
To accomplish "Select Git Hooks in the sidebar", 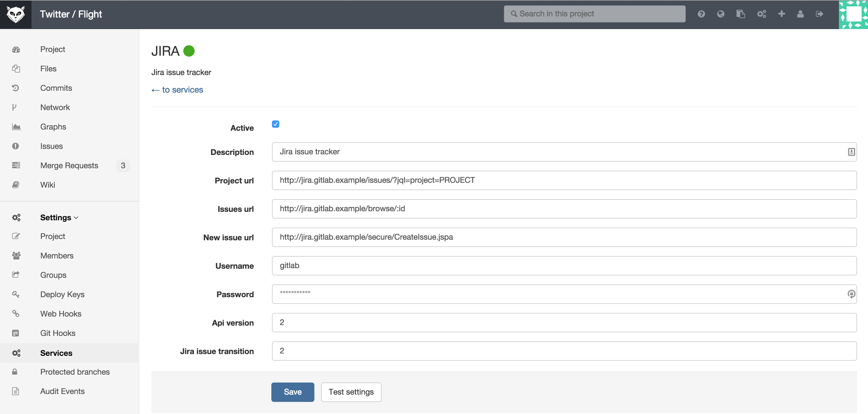I will point(58,333).
